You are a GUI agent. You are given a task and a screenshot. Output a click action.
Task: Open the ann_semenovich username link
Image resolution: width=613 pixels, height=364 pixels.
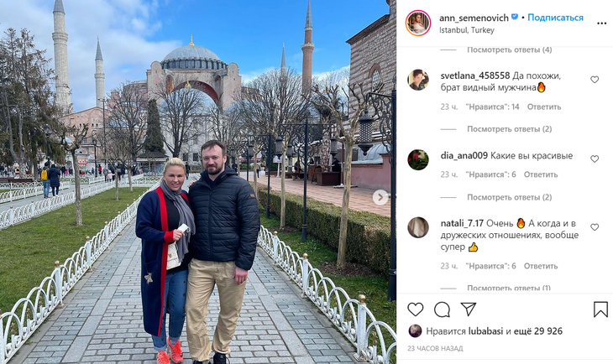(x=474, y=18)
